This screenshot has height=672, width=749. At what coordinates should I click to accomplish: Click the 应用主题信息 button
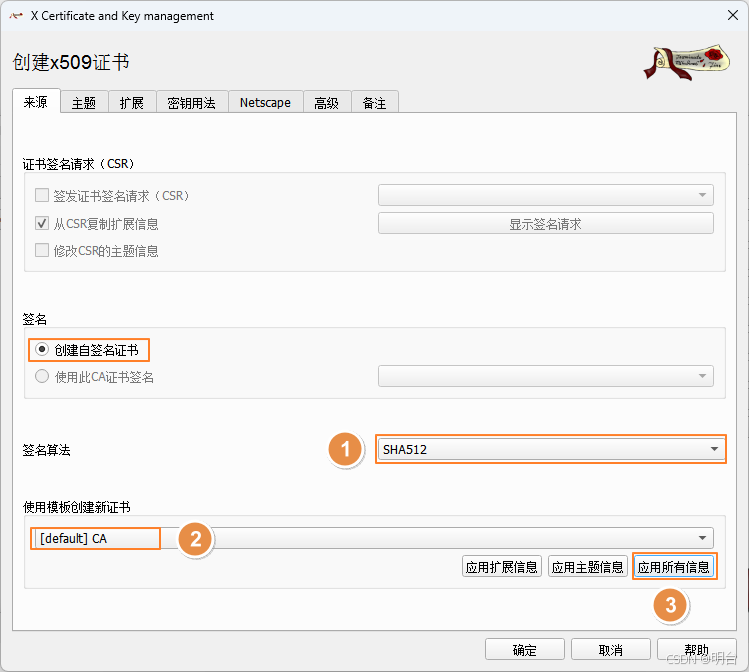point(588,566)
